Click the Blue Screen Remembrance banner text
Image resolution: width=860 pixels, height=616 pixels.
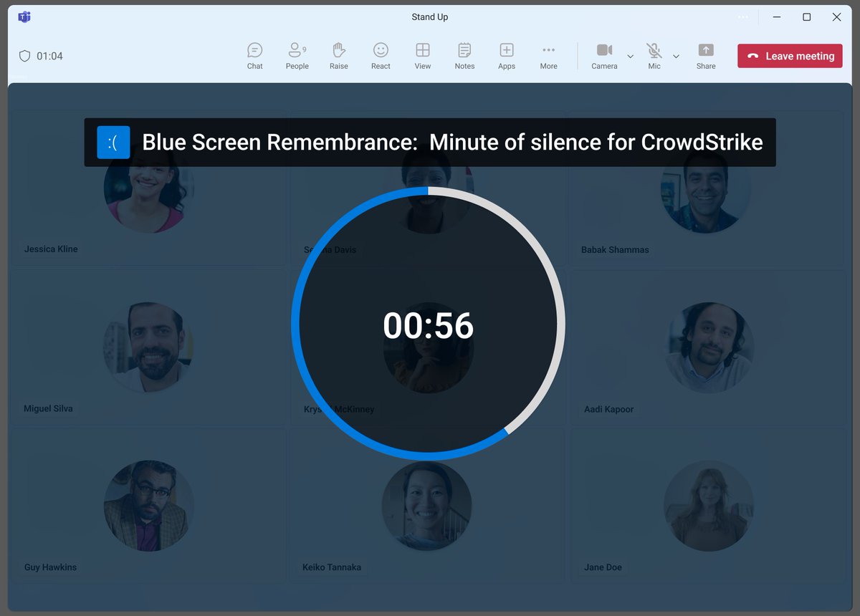452,142
